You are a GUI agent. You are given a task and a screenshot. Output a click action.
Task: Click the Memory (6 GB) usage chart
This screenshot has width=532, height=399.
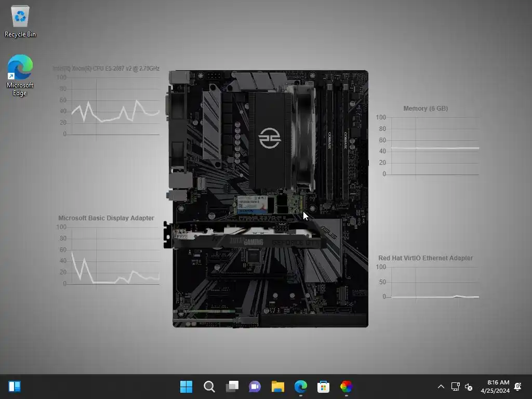pos(428,146)
